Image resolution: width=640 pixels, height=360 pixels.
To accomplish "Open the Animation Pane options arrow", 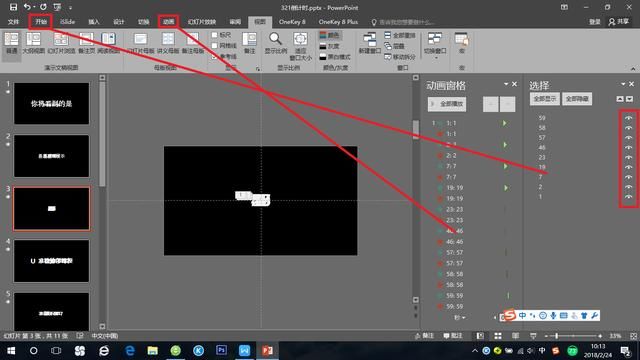I will [x=506, y=84].
